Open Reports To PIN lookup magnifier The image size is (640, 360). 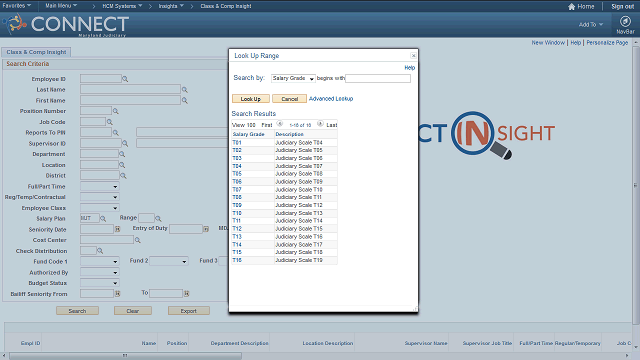[116, 133]
